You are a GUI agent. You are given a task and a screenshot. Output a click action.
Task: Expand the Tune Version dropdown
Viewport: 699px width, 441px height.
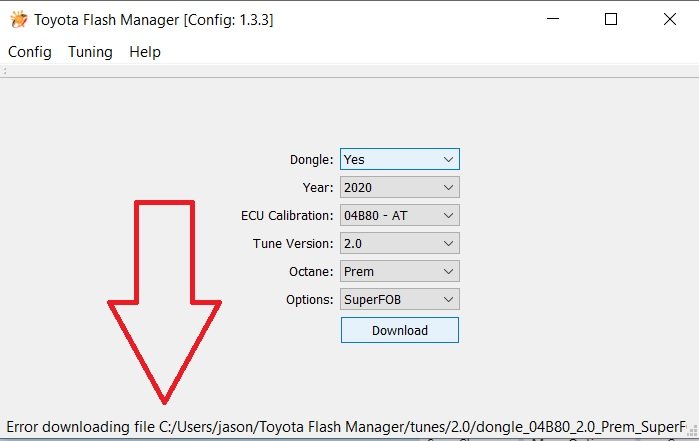coord(399,243)
